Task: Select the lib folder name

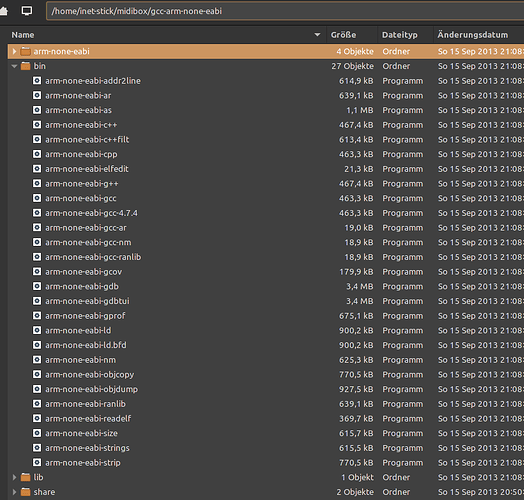Action: 38,477
